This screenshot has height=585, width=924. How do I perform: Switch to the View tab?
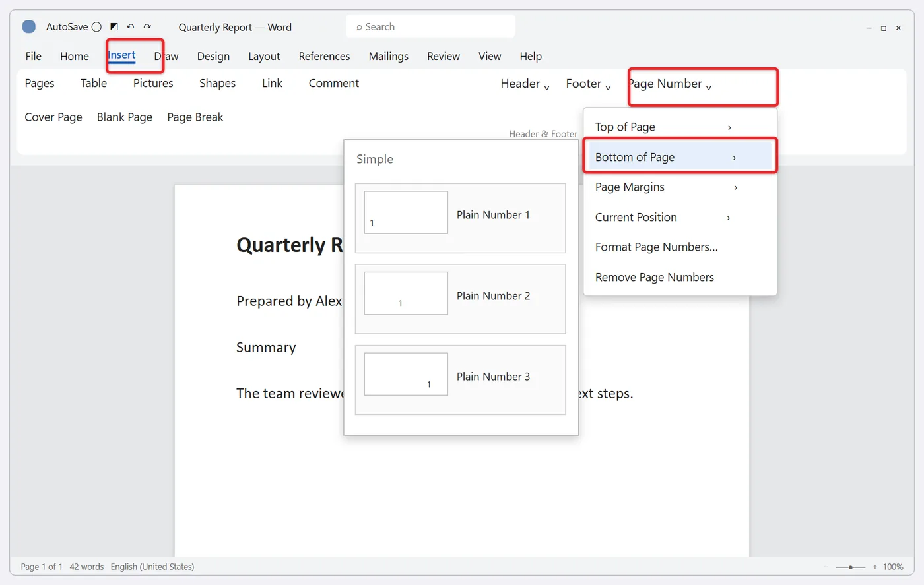point(490,57)
